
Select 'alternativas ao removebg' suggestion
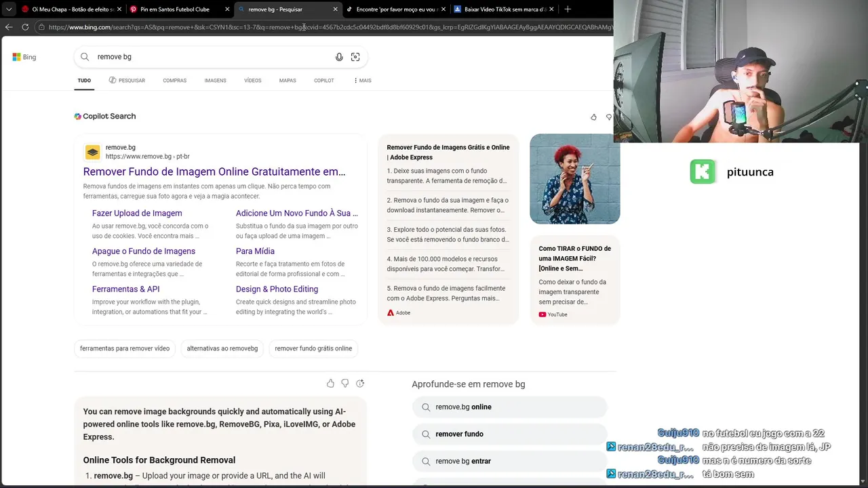[222, 348]
